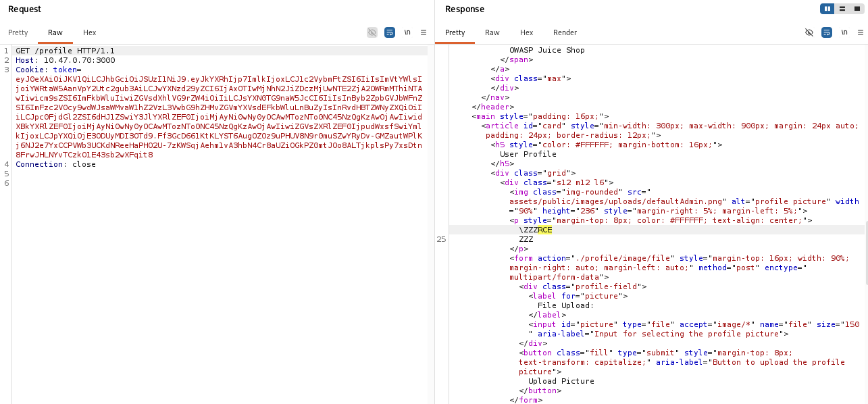This screenshot has height=404, width=868.
Task: Switch Response view to Hex tab
Action: click(527, 32)
